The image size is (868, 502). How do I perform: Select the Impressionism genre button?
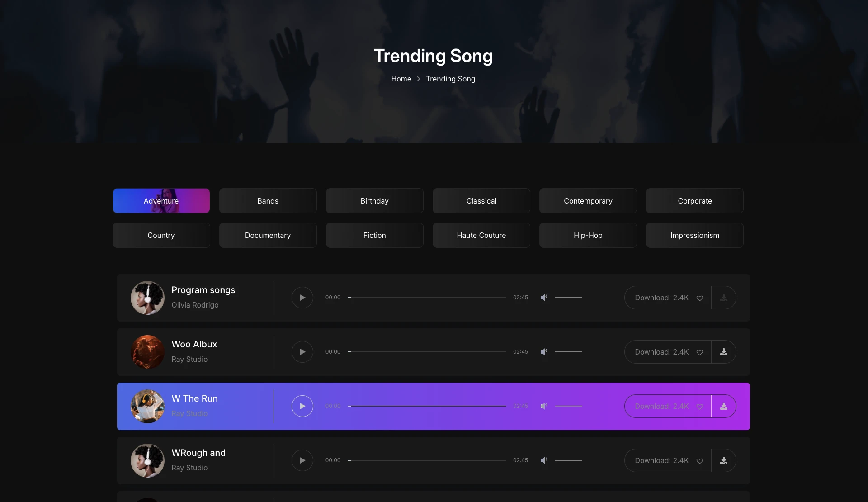pyautogui.click(x=695, y=235)
